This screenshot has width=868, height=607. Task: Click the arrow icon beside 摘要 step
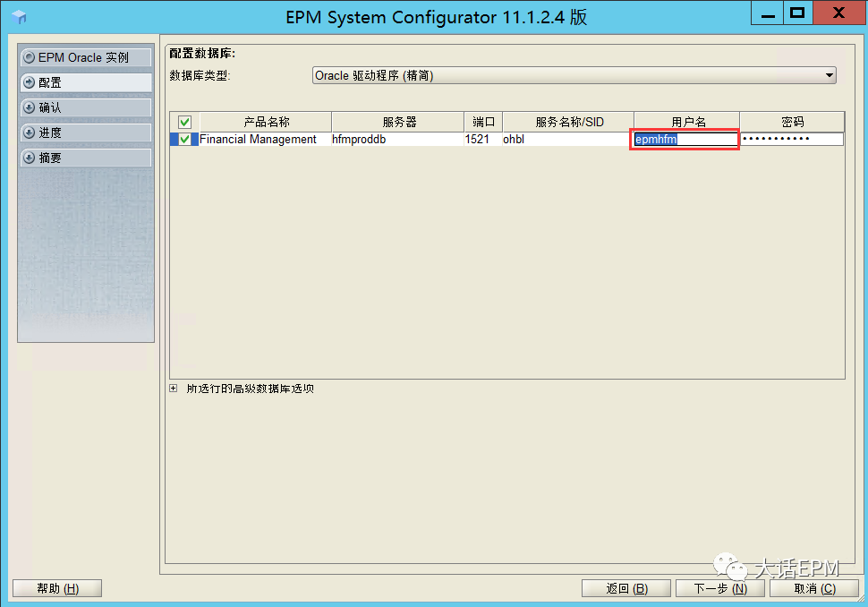(x=30, y=158)
